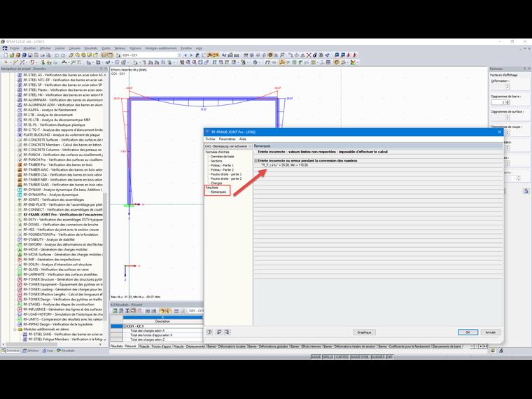Switch to Barres - Efforts internes tab

click(x=306, y=346)
